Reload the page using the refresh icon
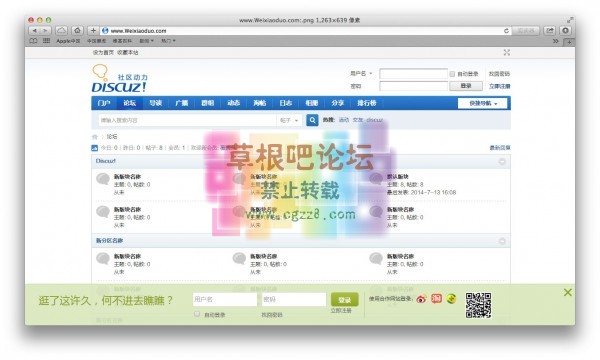600x360 pixels. (x=506, y=31)
